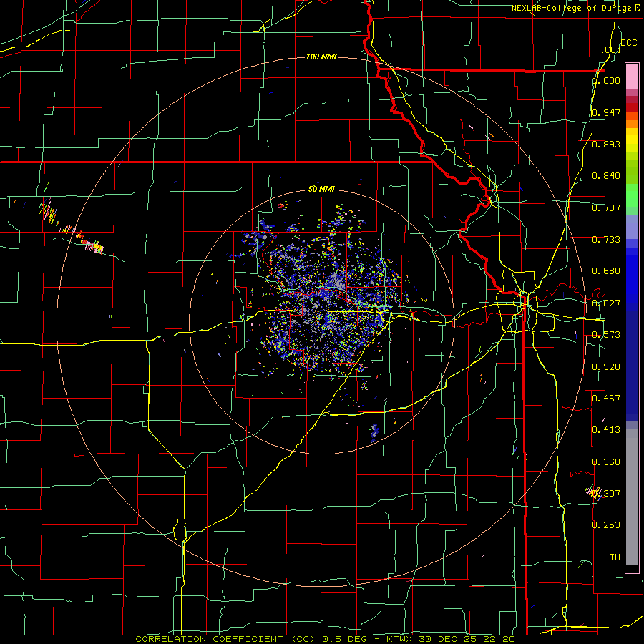
Task: Click the 0.947 legend value
Action: [x=606, y=112]
